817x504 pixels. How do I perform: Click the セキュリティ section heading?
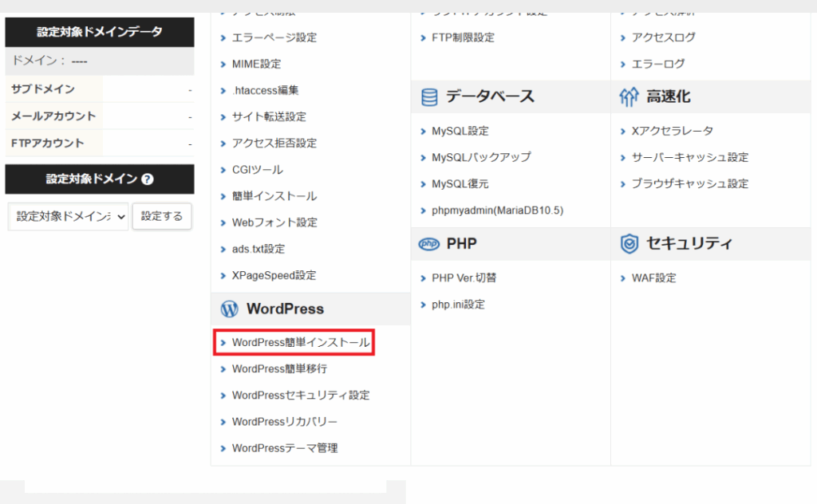[x=689, y=244]
